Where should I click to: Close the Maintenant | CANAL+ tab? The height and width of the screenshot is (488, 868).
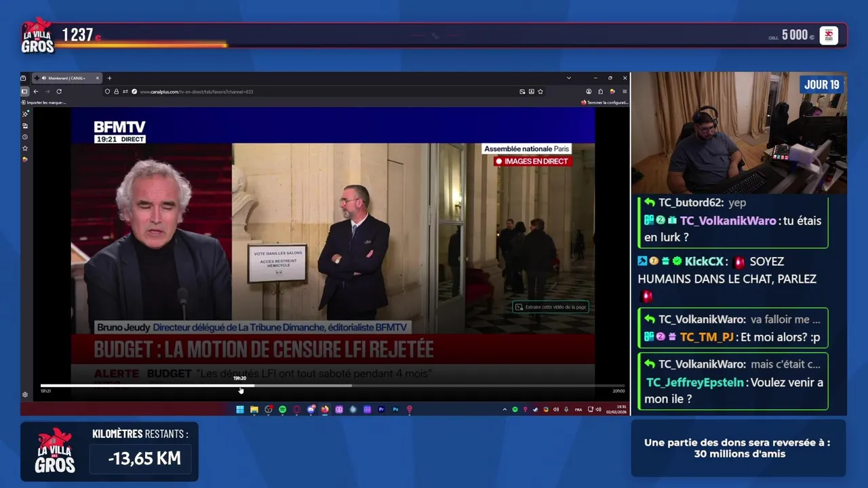coord(97,78)
